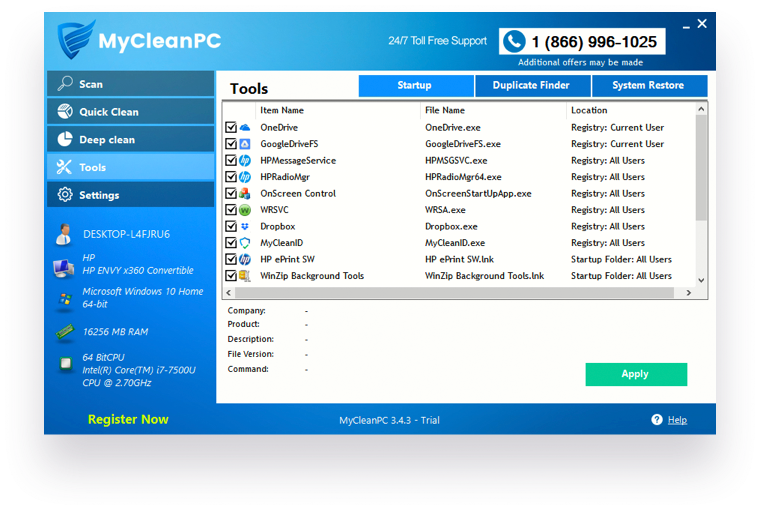The image size is (760, 510).
Task: Uncheck the MyCleanID checkbox
Action: click(x=231, y=243)
